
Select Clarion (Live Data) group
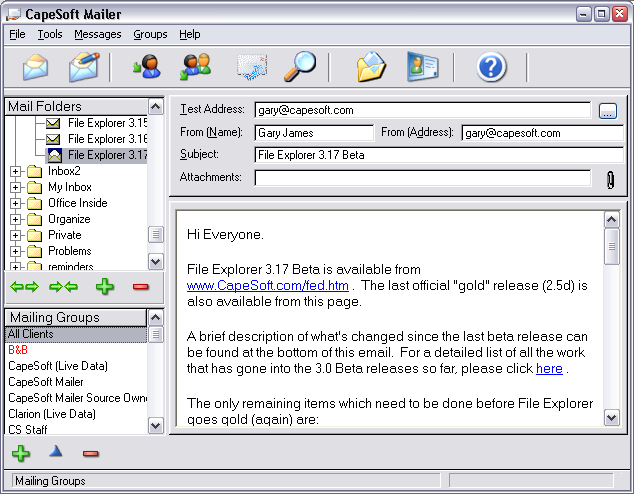pos(76,414)
